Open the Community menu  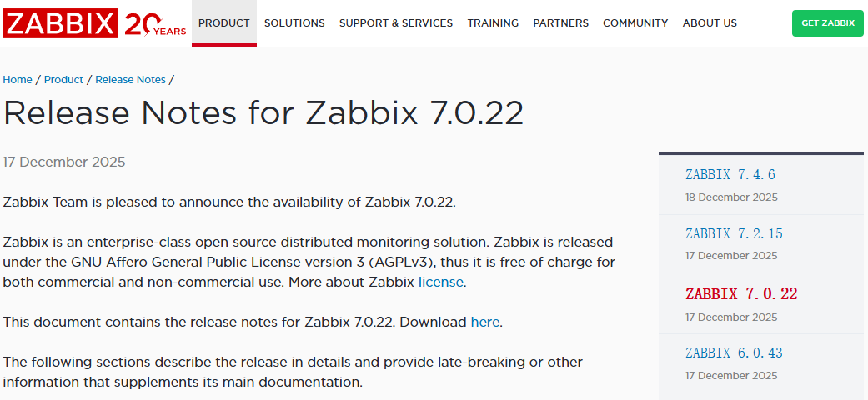pos(635,23)
